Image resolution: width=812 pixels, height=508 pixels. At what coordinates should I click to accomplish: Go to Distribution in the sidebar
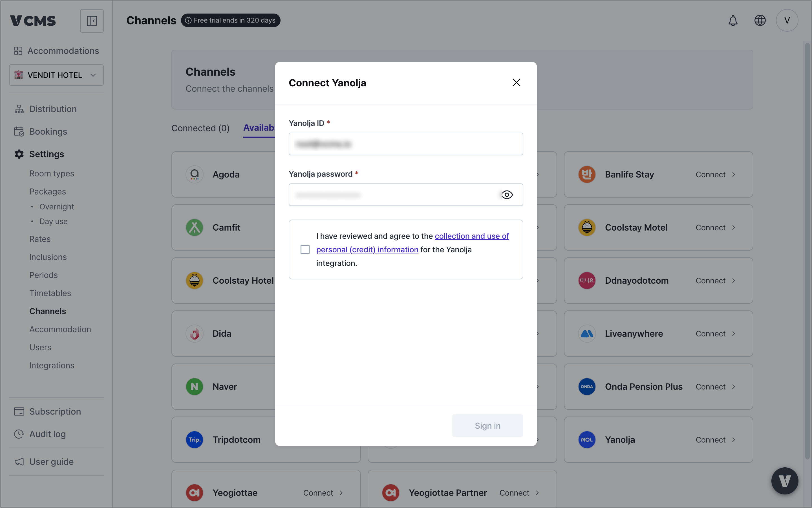[46, 109]
